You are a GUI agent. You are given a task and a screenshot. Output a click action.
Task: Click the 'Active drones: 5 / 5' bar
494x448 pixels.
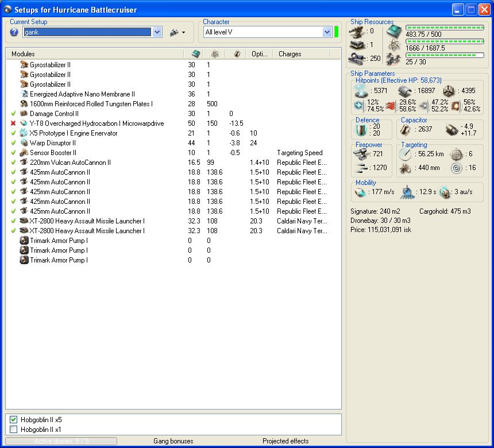point(61,441)
